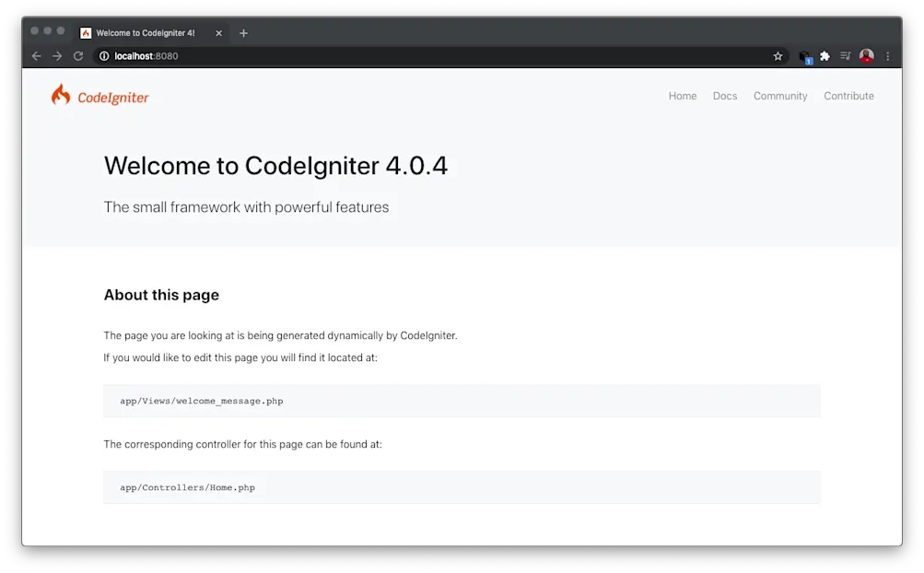Click the CodeIgniter favicon on the tab
Image resolution: width=924 pixels, height=573 pixels.
click(x=86, y=32)
